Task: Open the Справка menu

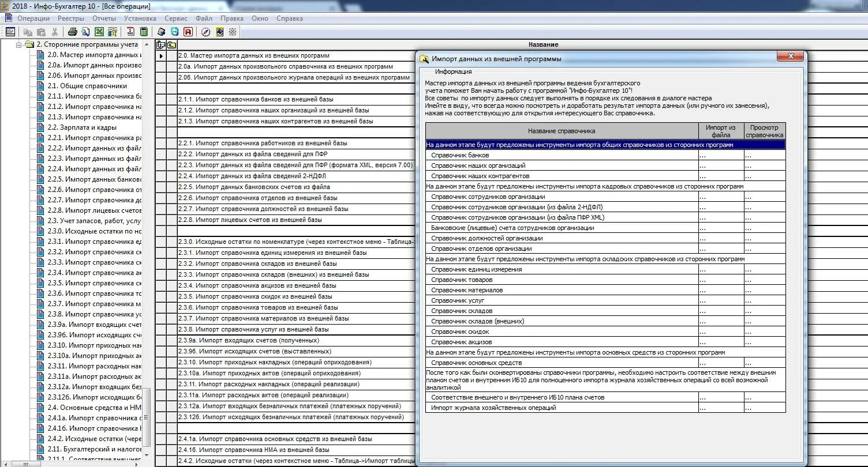Action: pos(290,18)
